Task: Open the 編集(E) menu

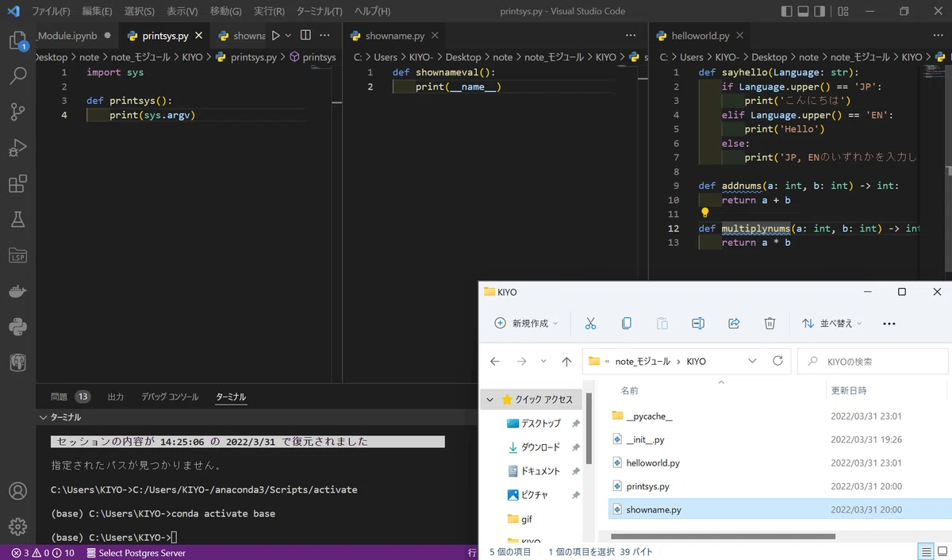Action: pyautogui.click(x=97, y=11)
